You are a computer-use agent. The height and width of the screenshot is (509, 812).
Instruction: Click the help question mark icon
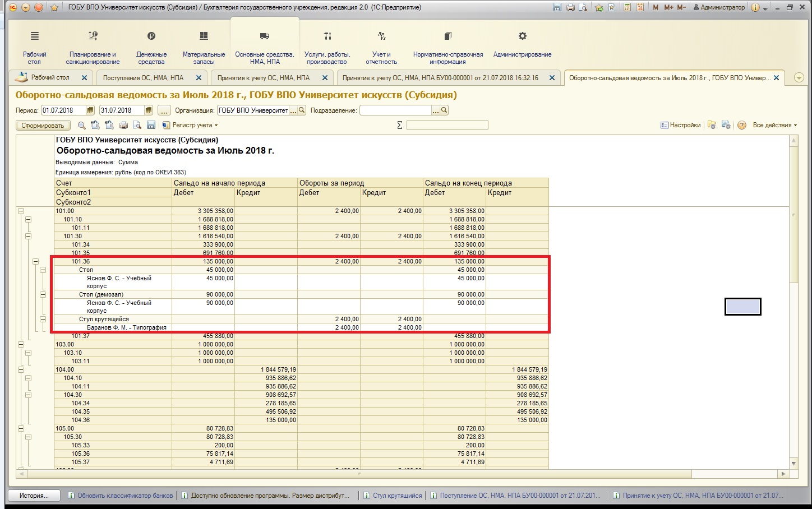click(741, 125)
